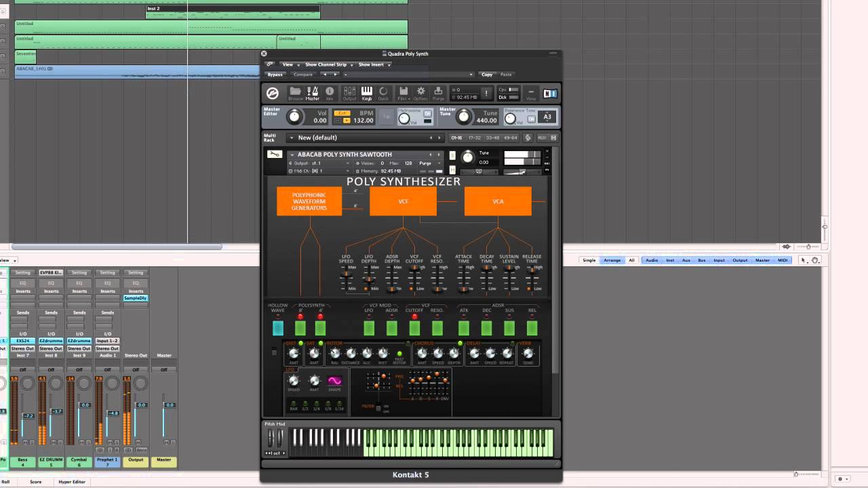Toggle the Fast Rotor LED button
This screenshot has height=488, width=868.
coord(399,353)
